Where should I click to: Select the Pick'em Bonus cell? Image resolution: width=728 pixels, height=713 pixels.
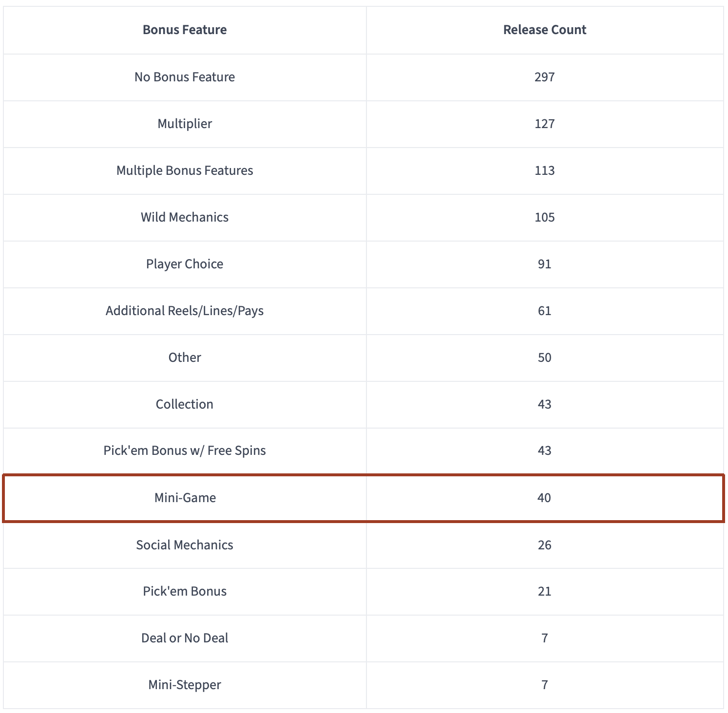pyautogui.click(x=185, y=591)
